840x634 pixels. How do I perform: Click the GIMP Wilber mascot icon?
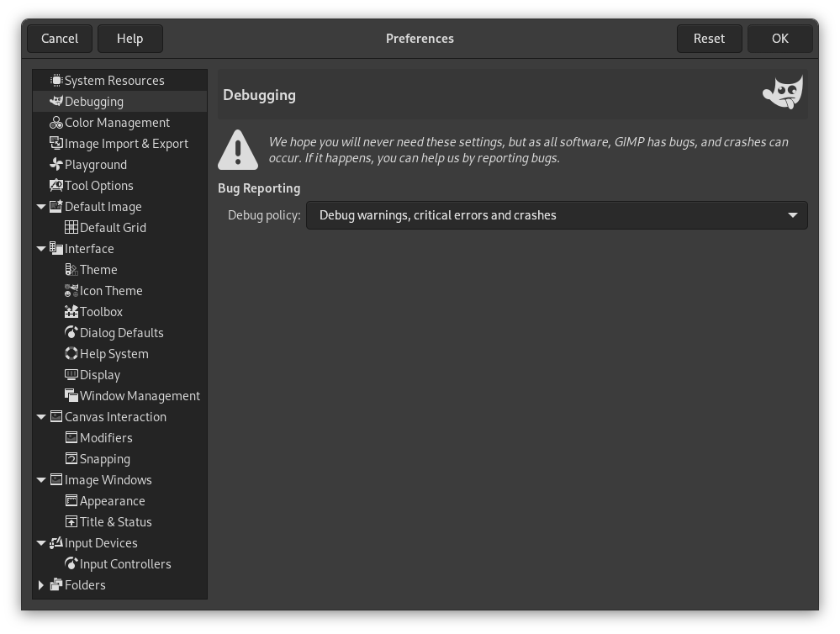tap(782, 92)
